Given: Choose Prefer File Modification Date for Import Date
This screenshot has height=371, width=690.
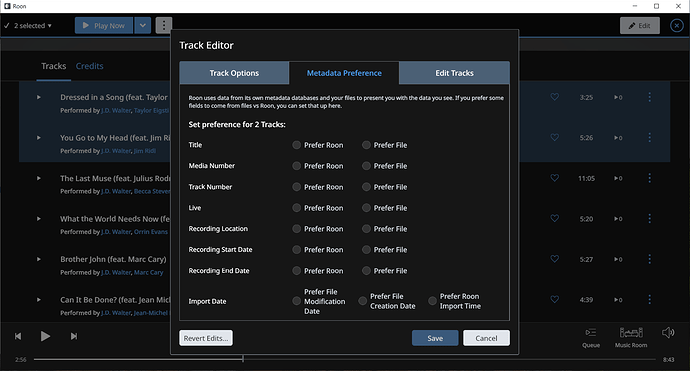Looking at the screenshot, I should (x=297, y=301).
